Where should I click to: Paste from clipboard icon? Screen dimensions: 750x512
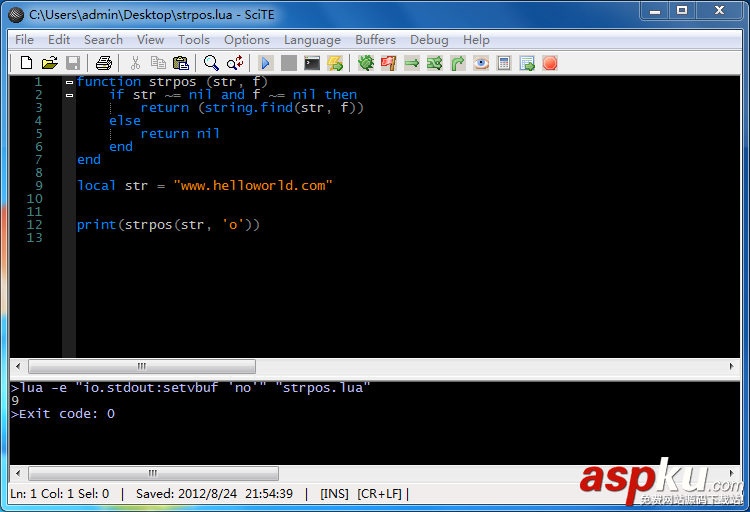(x=181, y=63)
